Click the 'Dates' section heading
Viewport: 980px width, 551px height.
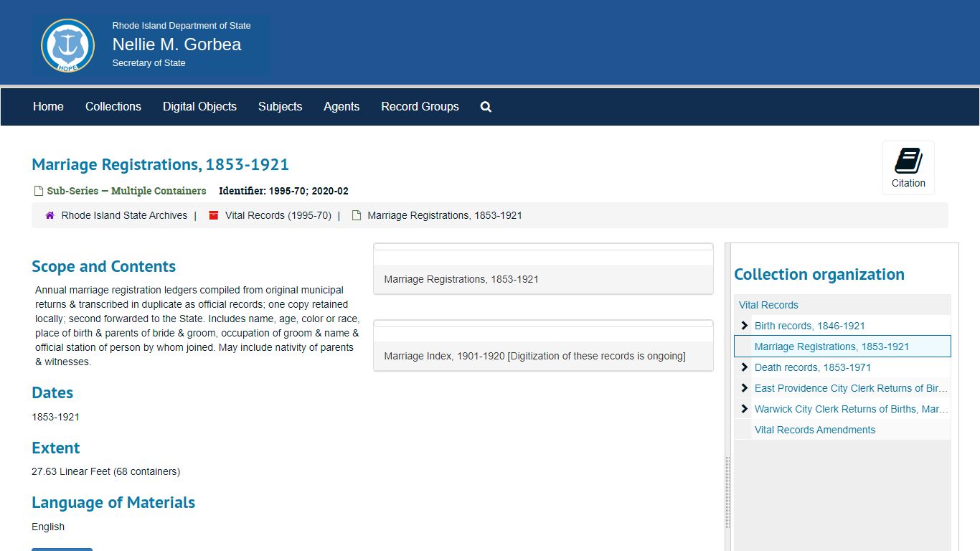[x=52, y=393]
